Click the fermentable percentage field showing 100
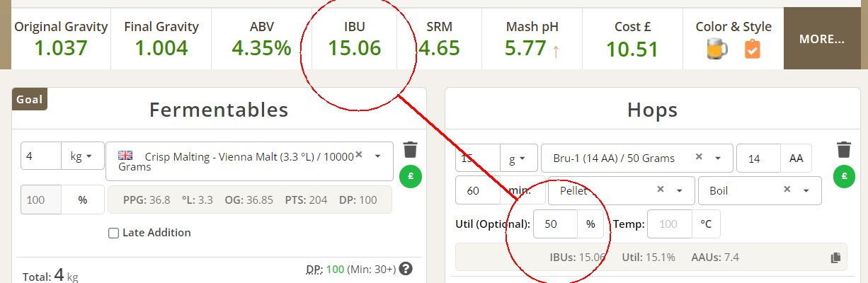 (41, 200)
